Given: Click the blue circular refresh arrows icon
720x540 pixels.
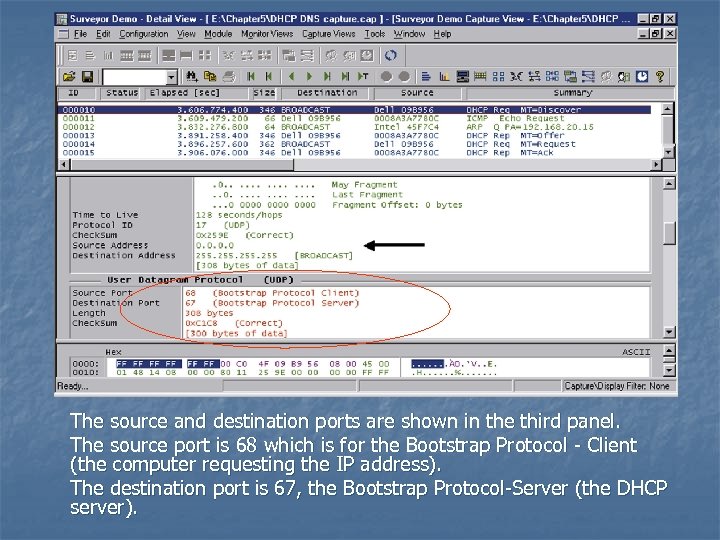Looking at the screenshot, I should click(390, 56).
